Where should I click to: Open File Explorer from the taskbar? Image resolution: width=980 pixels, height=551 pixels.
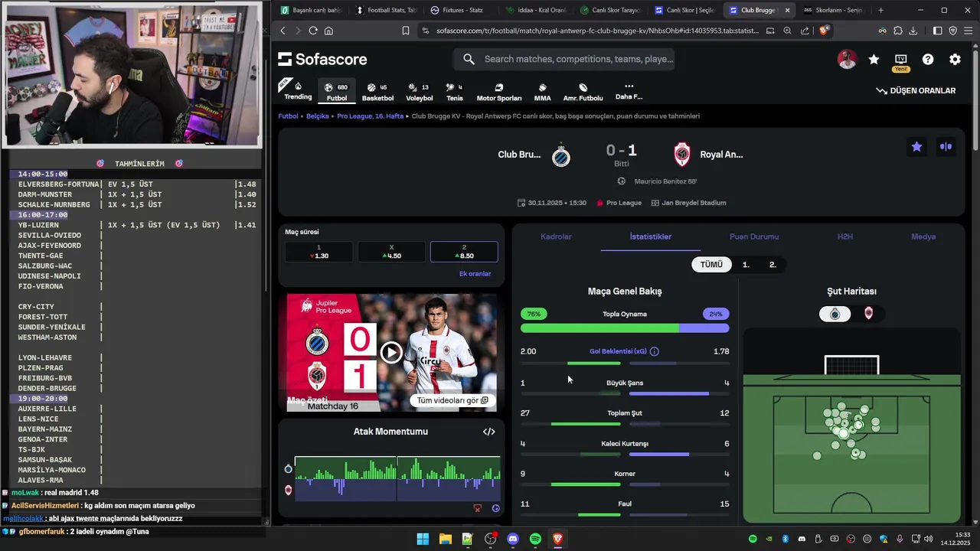point(445,539)
